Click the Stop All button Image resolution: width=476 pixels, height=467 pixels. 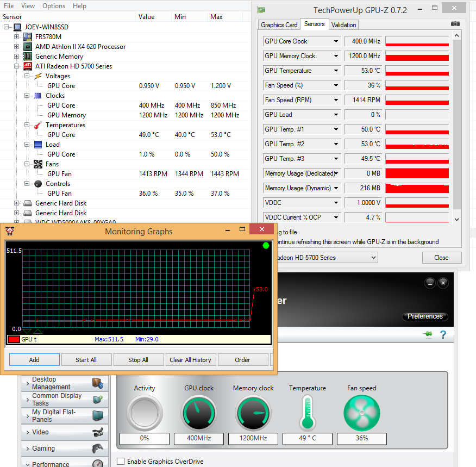click(139, 360)
